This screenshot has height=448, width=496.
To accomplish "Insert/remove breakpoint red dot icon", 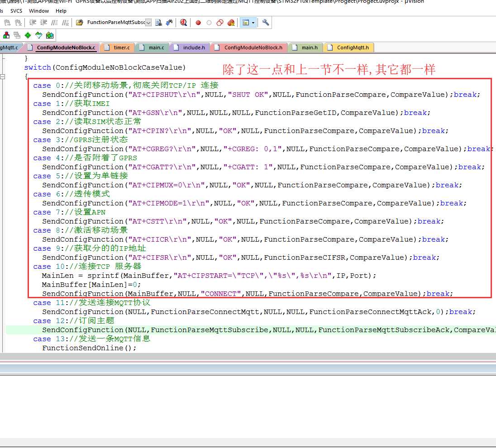I will (x=198, y=23).
